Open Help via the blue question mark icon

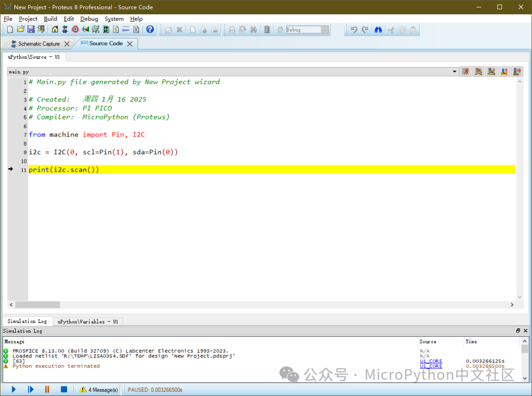point(150,30)
